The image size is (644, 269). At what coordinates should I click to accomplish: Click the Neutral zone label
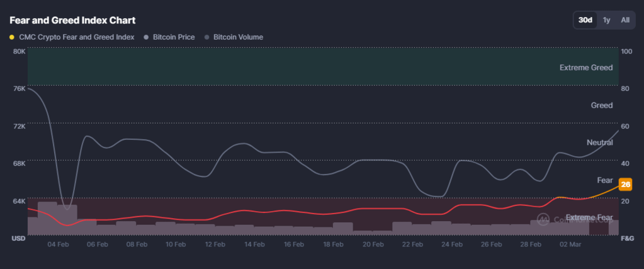point(600,143)
